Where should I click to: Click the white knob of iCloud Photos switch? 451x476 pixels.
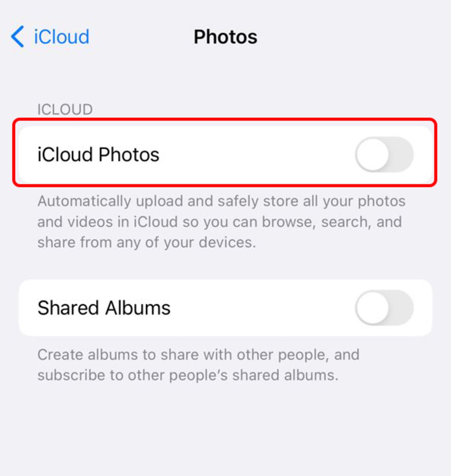(x=373, y=155)
